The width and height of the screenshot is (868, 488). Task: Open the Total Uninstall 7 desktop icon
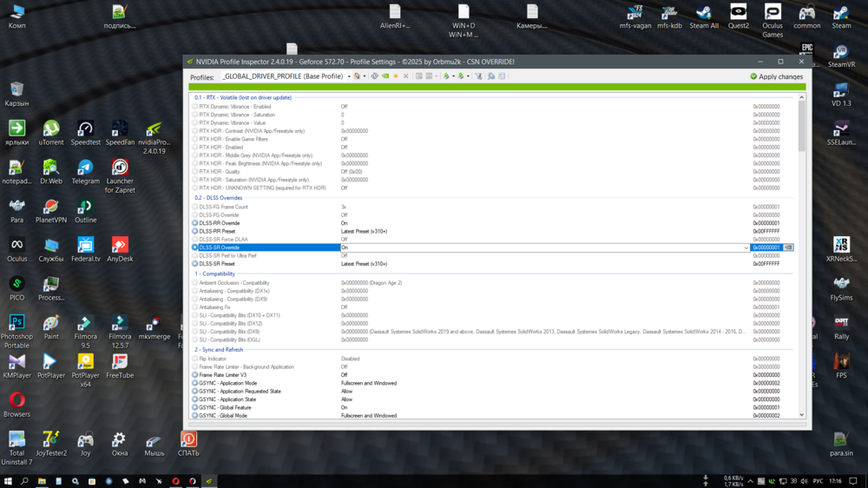pyautogui.click(x=16, y=447)
